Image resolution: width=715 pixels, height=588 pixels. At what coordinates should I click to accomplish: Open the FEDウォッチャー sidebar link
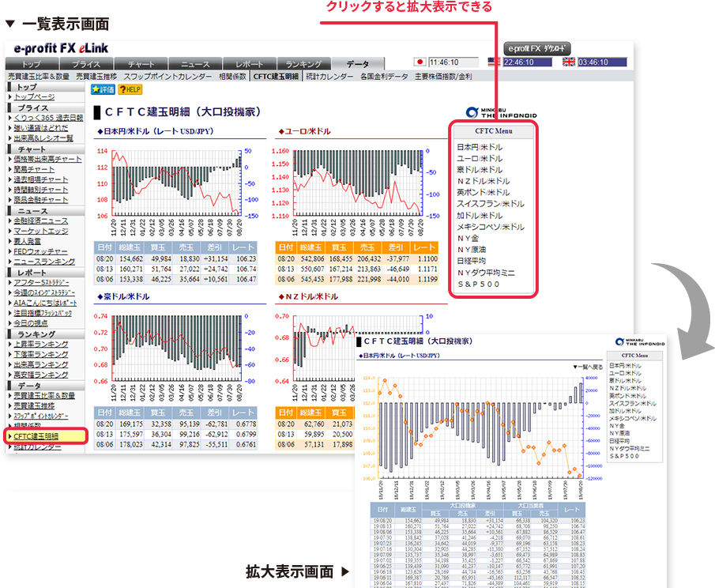pos(40,251)
